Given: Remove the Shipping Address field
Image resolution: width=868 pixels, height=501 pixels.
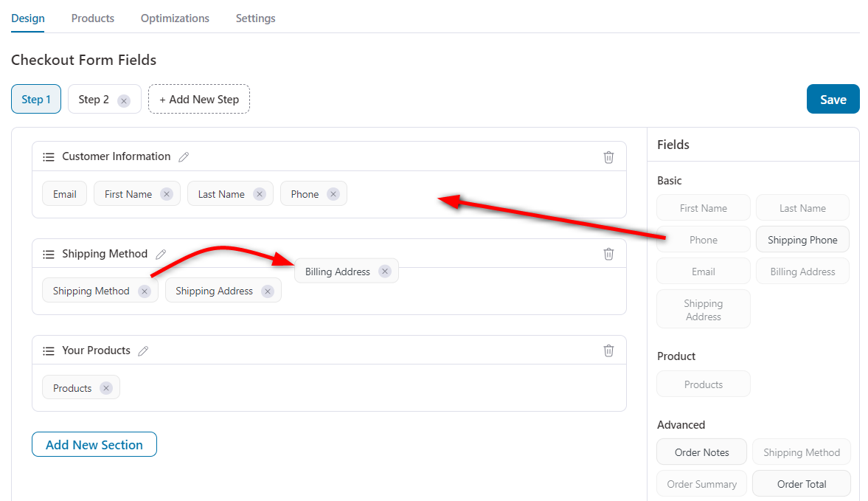Looking at the screenshot, I should 267,291.
